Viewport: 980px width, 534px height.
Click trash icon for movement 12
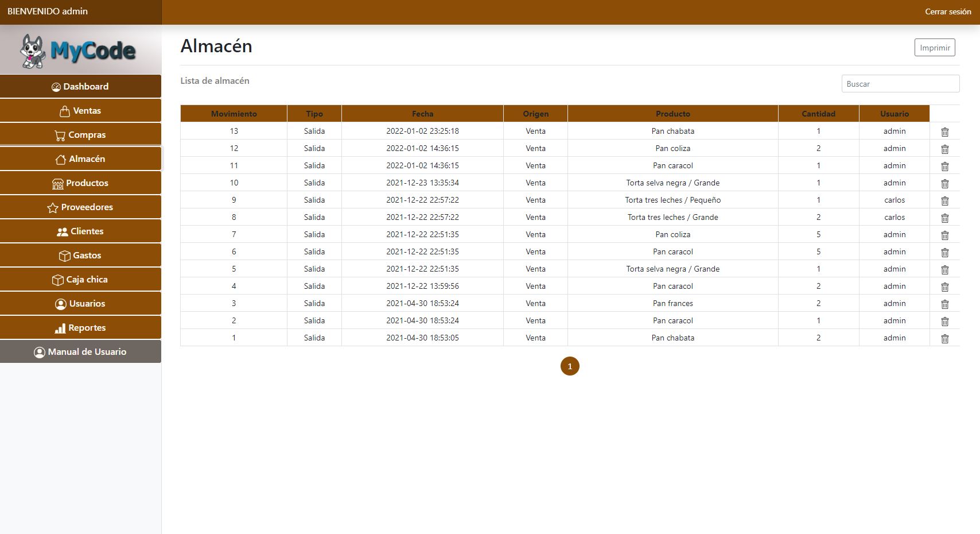point(944,149)
